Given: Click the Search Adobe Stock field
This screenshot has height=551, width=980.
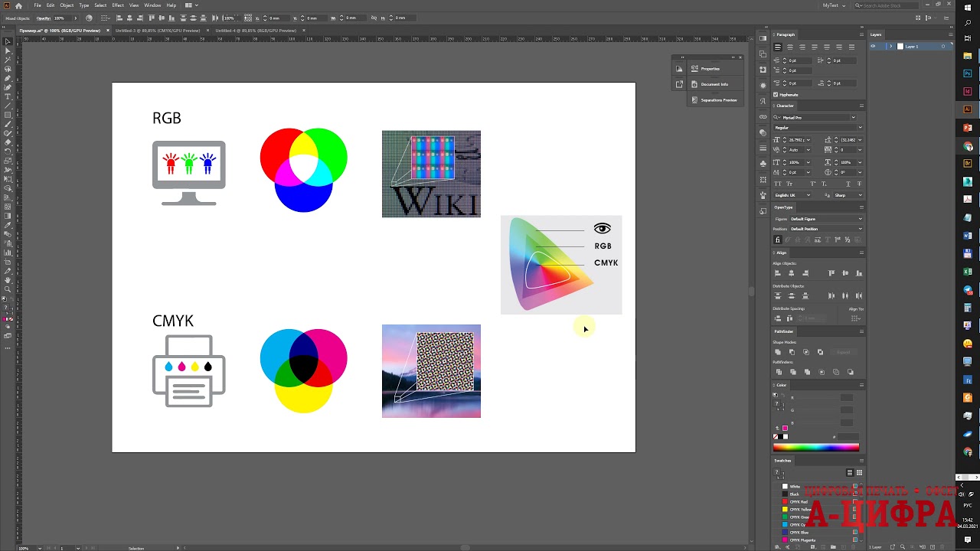Looking at the screenshot, I should point(888,5).
